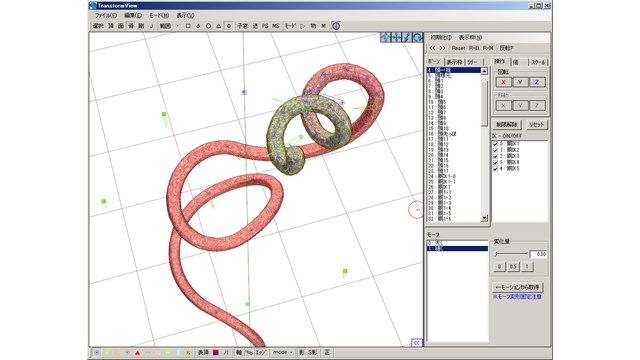Image resolution: width=640 pixels, height=360 pixels.
Task: Click the 選択 selection tool in toolbar
Action: click(x=98, y=26)
